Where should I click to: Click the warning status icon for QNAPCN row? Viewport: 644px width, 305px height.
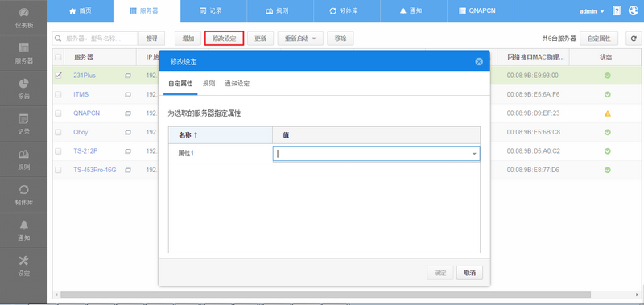click(x=608, y=113)
